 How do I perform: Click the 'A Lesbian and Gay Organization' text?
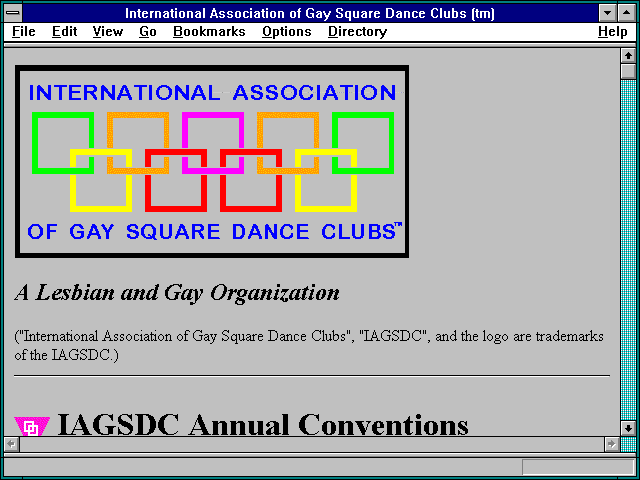[177, 293]
